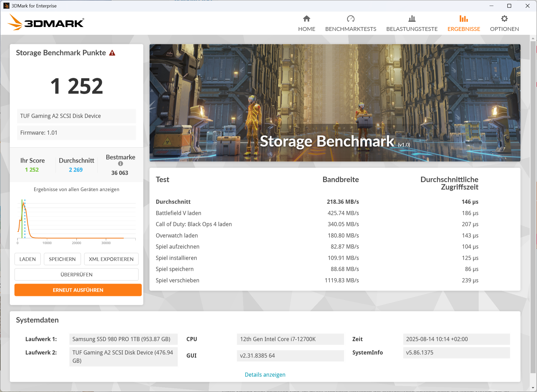Screen dimensions: 537x392
Task: Click the 3DMark logo
Action: click(x=46, y=23)
